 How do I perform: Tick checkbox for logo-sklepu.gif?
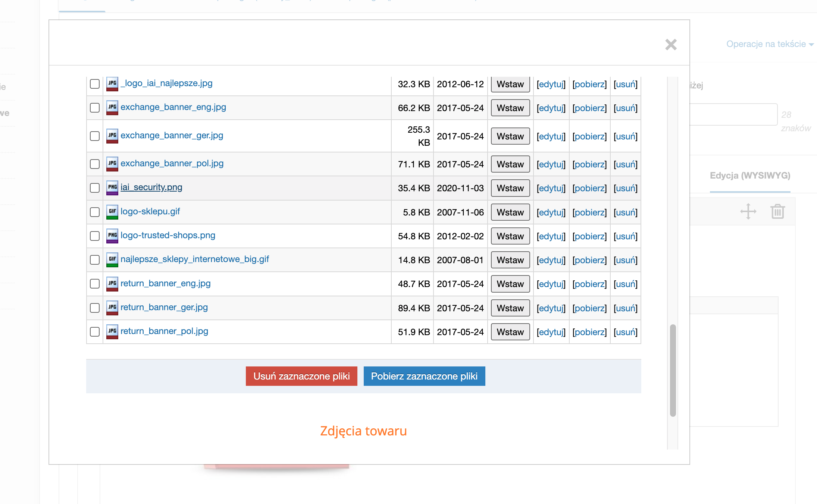(x=95, y=212)
